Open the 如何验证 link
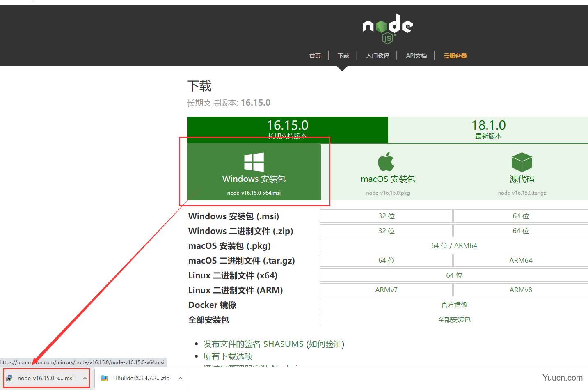 click(325, 344)
